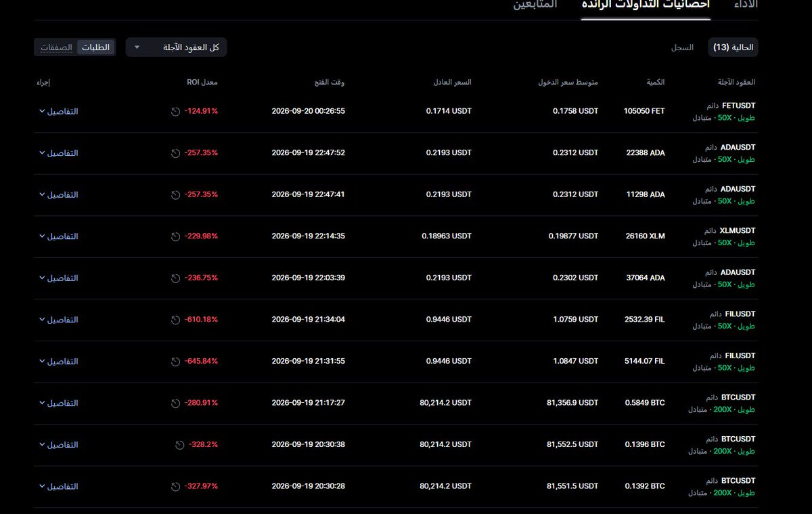Image resolution: width=812 pixels, height=514 pixels.
Task: Select the الحالية (13) tab
Action: click(x=734, y=47)
